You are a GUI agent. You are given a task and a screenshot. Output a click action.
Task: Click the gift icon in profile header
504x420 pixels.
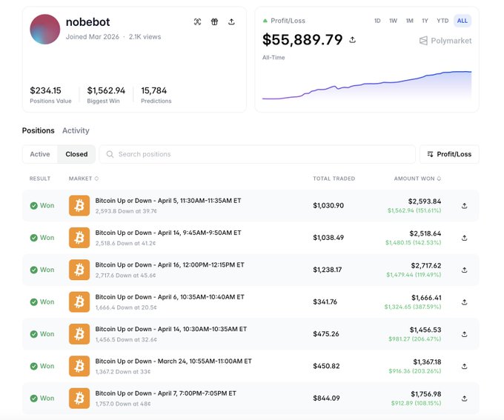tap(214, 21)
